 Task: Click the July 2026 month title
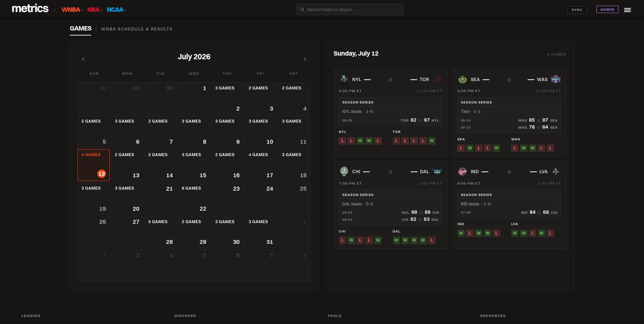click(x=194, y=57)
